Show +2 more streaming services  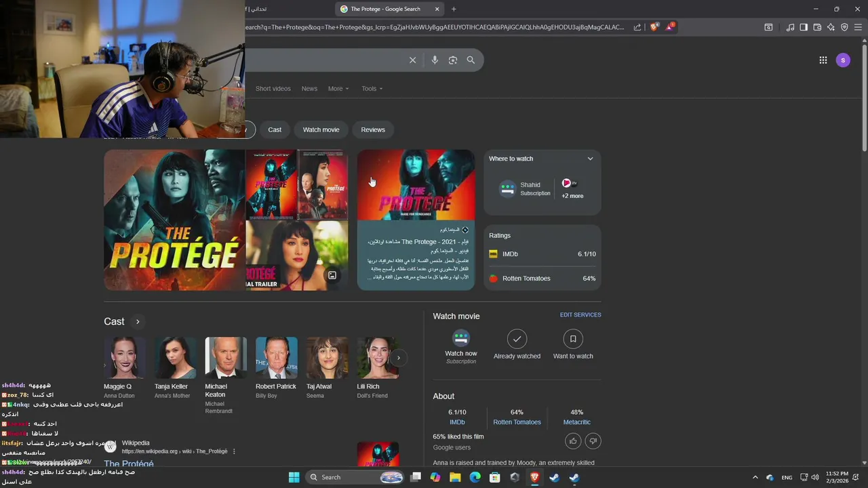pyautogui.click(x=572, y=189)
